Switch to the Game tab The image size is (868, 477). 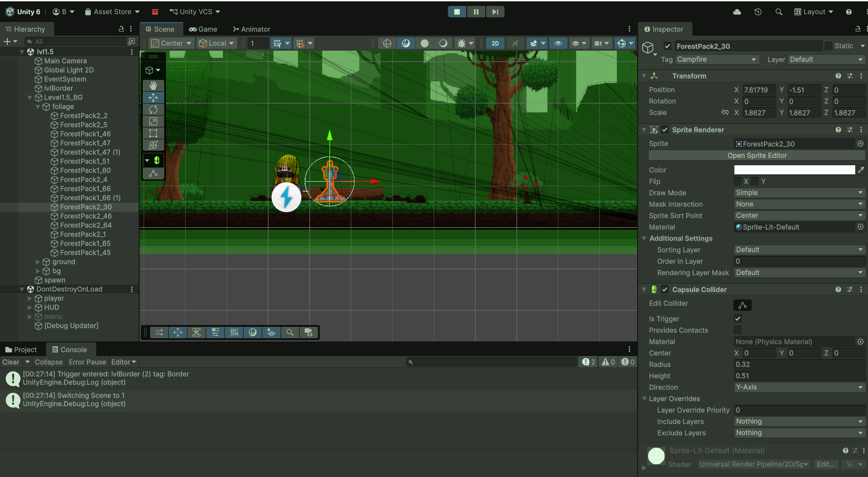pyautogui.click(x=203, y=29)
